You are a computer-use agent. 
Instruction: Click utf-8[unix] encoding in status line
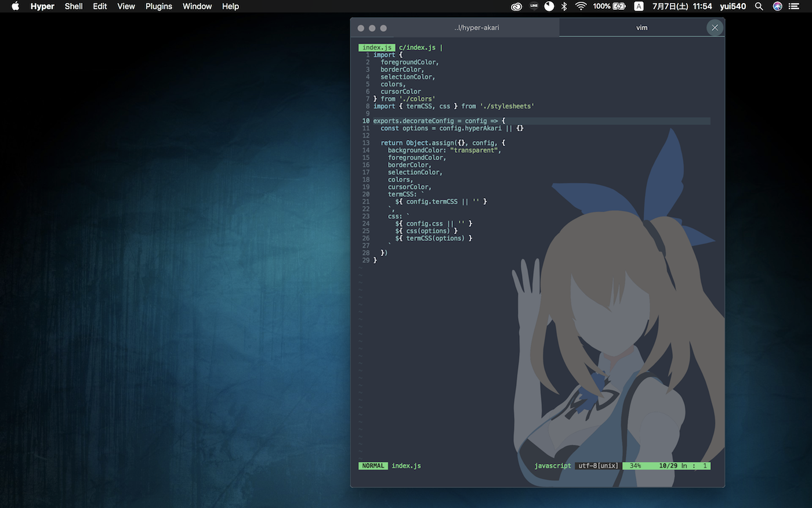tap(598, 466)
